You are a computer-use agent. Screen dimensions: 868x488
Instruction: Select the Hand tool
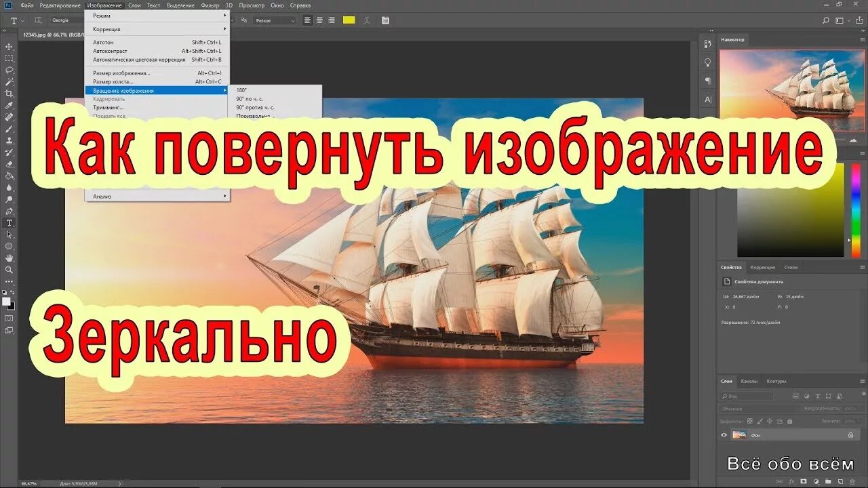[x=9, y=258]
